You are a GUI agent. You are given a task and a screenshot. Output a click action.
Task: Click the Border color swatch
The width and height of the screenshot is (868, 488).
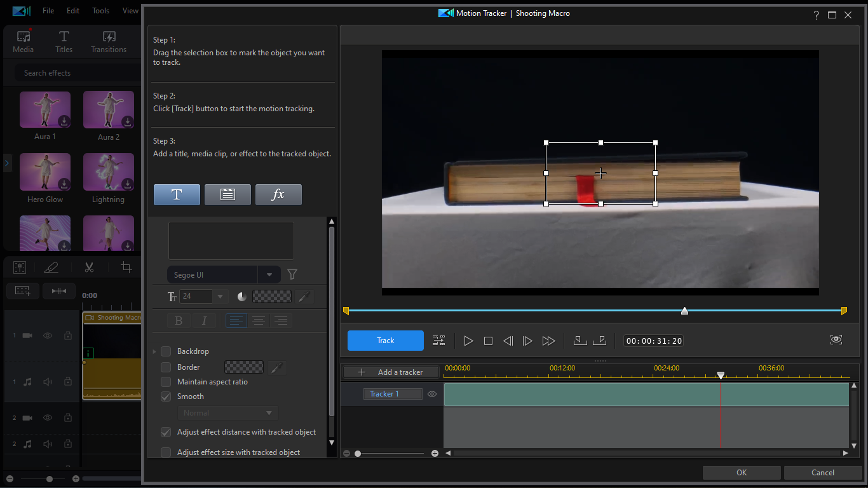[244, 367]
